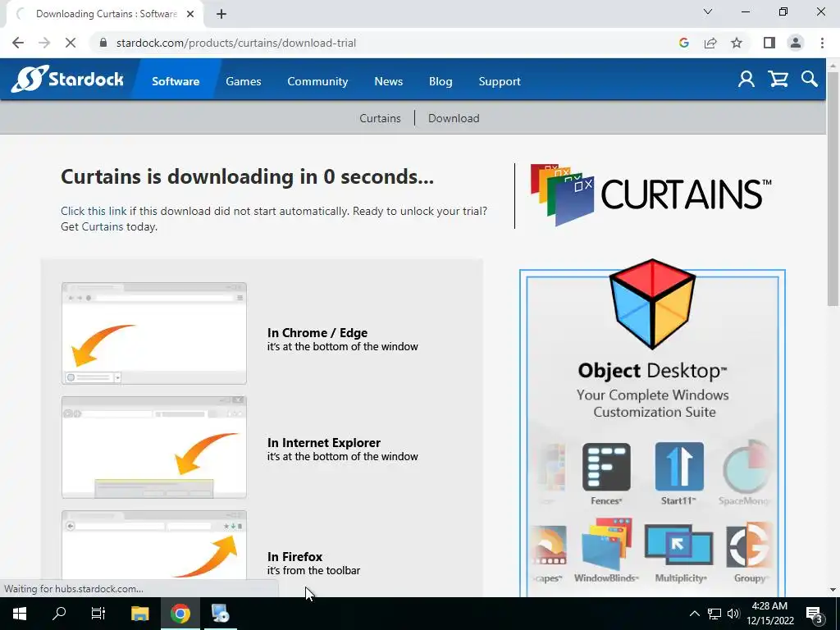The height and width of the screenshot is (630, 840).
Task: Click the taskbar clock and date
Action: 769,614
